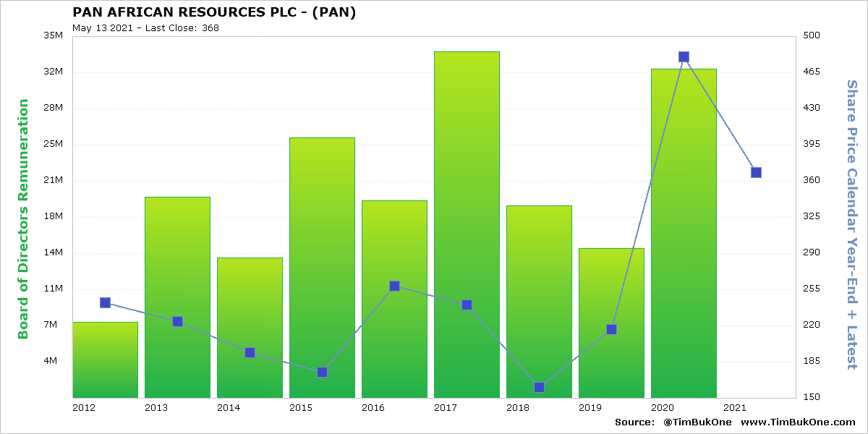Click the 395 right axis label
868x434 pixels.
(x=811, y=144)
